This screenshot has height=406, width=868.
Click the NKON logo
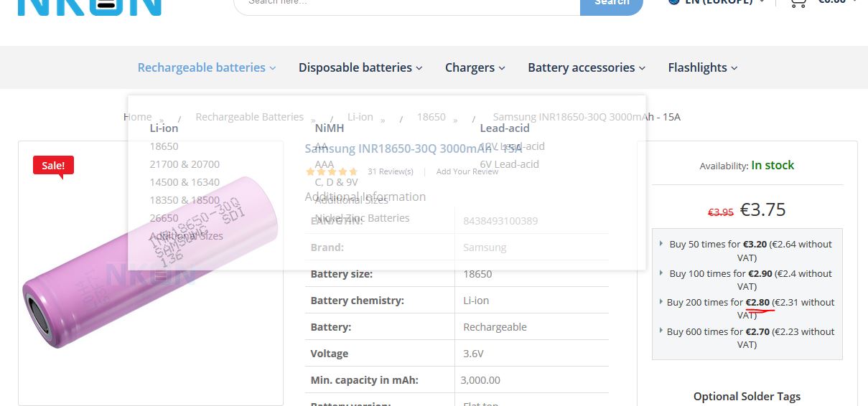point(90,6)
